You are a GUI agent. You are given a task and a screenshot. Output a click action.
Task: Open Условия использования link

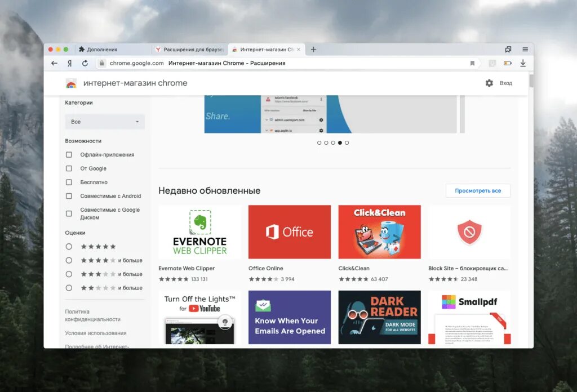point(96,333)
